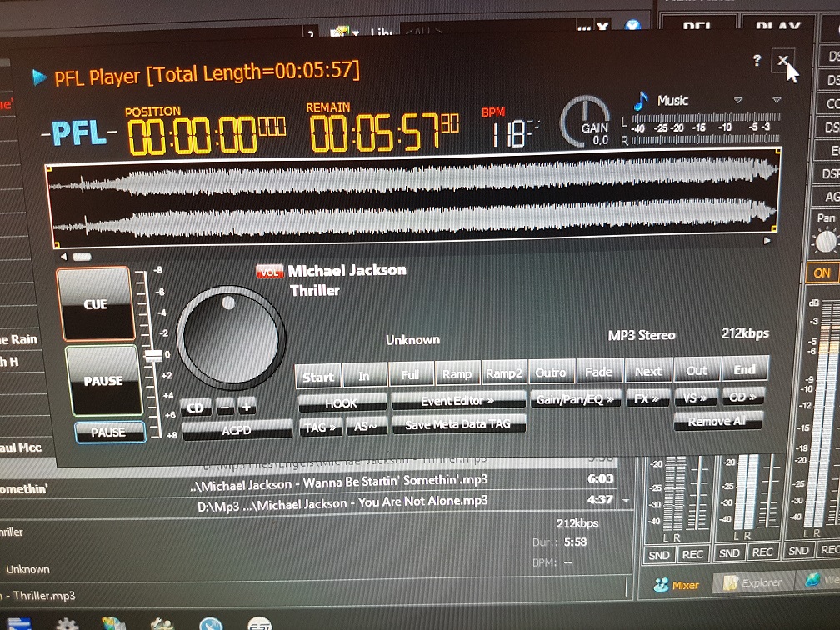Select the Next cue point button
Screen dimensions: 840x630
click(x=647, y=370)
